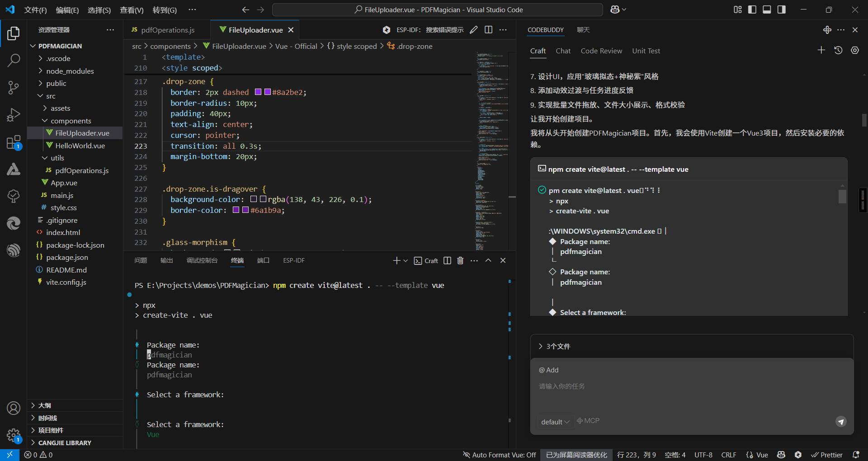Send the CodeBuddy message via paper plane icon
The width and height of the screenshot is (868, 461).
click(x=840, y=422)
